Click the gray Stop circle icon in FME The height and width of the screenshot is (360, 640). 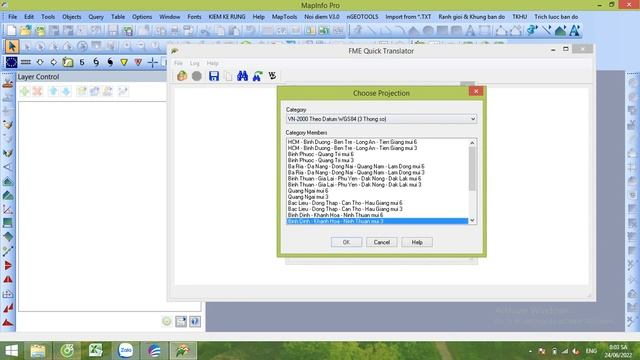tap(197, 76)
